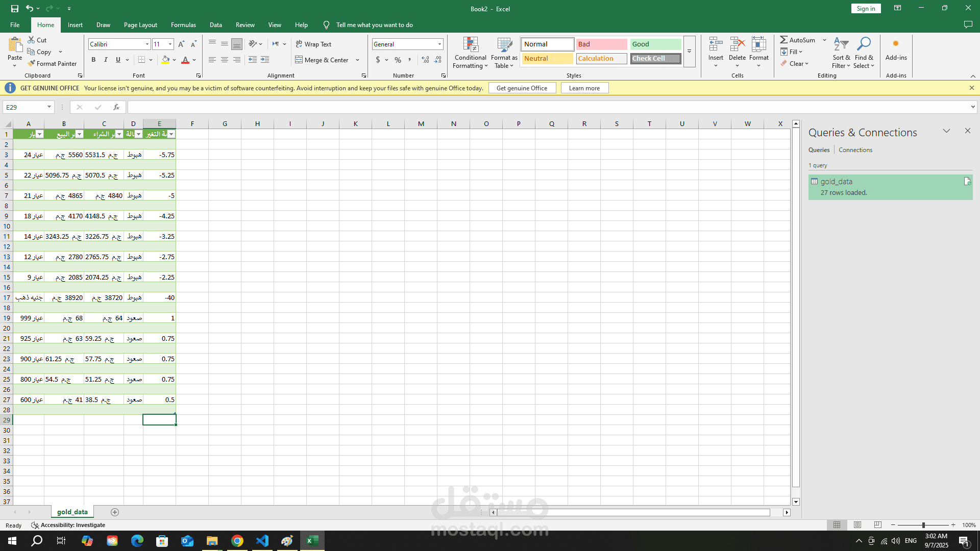Open the Formulas ribbon tab
Screen dimensions: 980x551
[183, 24]
